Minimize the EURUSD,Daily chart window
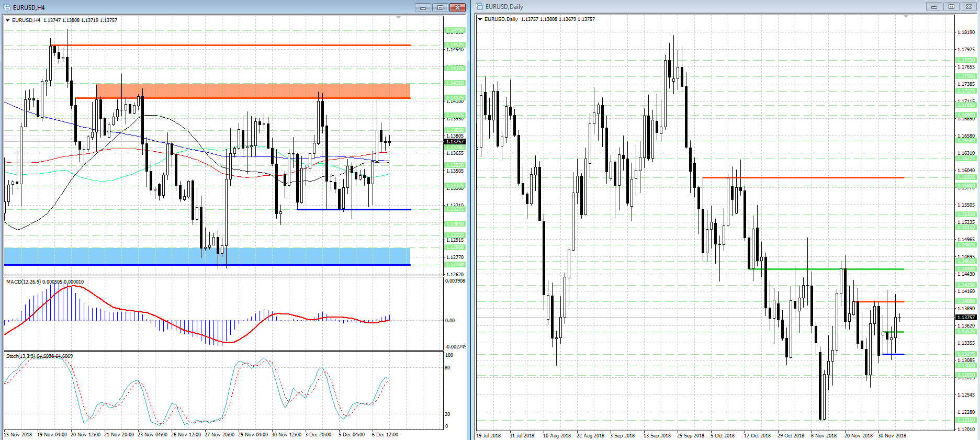 tap(934, 7)
